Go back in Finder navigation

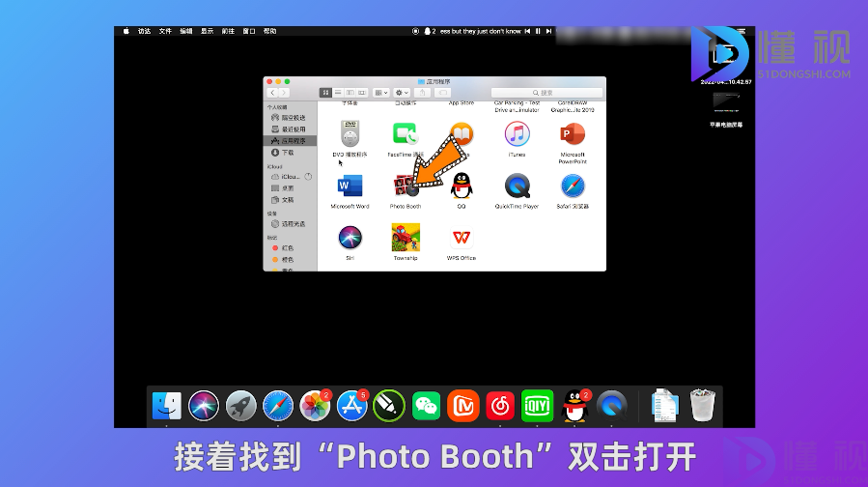(x=272, y=93)
